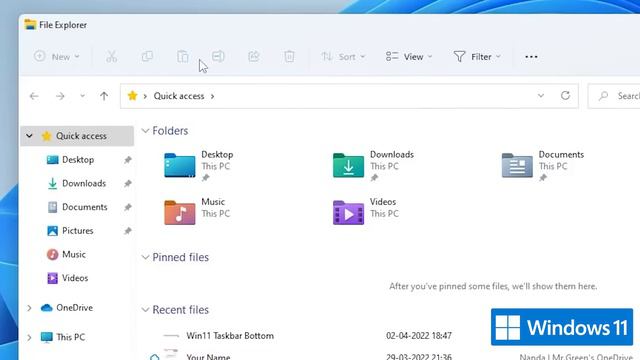The image size is (640, 360).
Task: Go forward with the Forward arrow
Action: (x=60, y=96)
